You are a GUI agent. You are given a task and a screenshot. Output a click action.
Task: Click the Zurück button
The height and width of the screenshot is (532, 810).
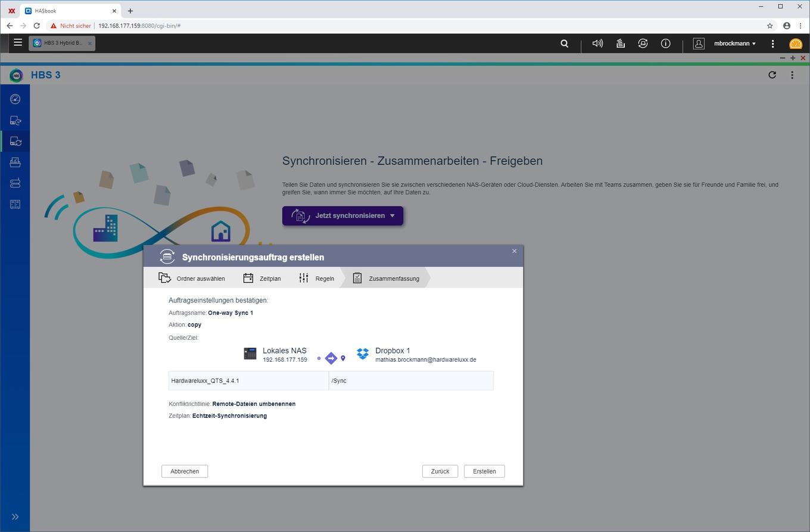coord(440,471)
